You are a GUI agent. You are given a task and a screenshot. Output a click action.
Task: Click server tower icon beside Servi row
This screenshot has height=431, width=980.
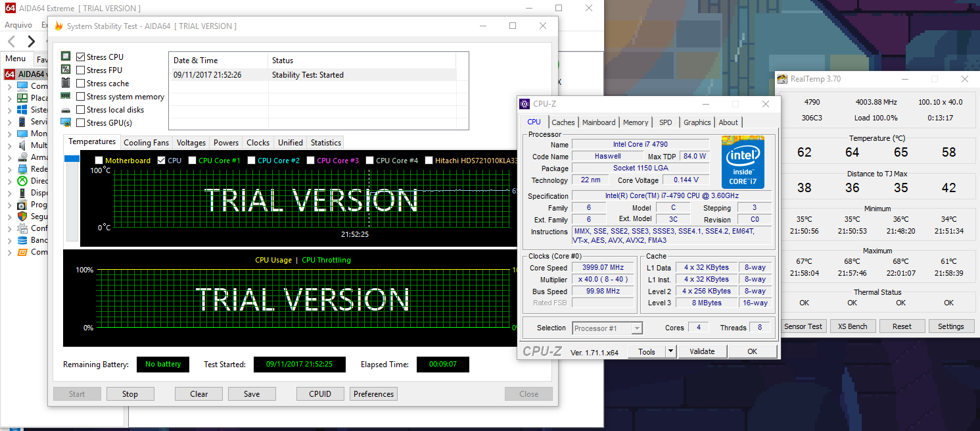click(x=22, y=122)
